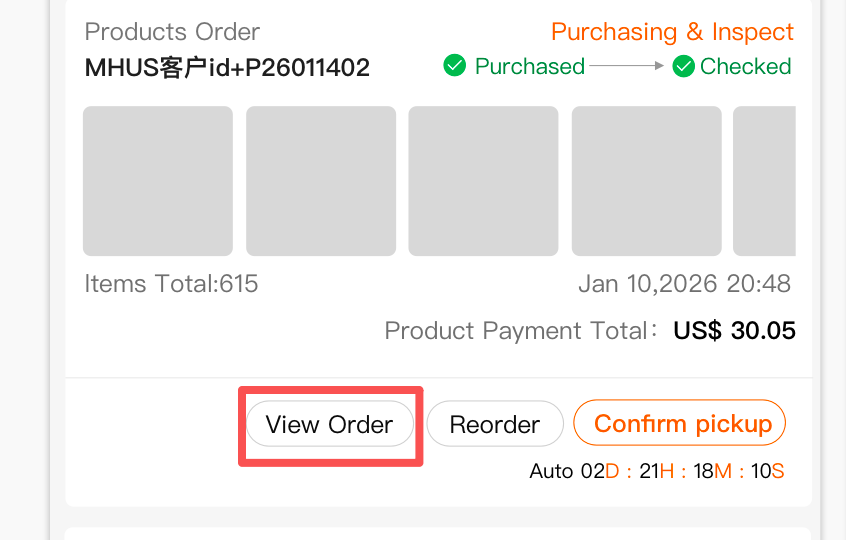Open the first product thumbnail
Screen dimensions: 846x540
[158, 181]
